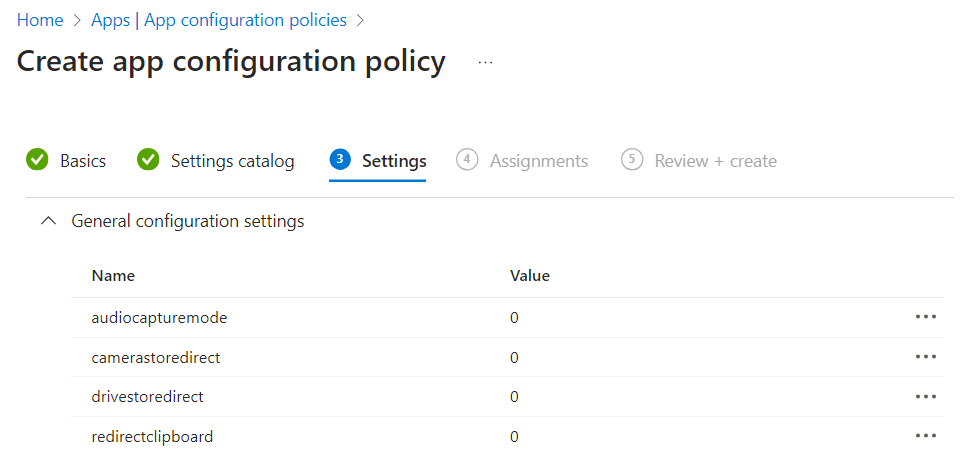Viewport: 967px width, 452px height.
Task: Open more options for camerastoredirect row
Action: (925, 357)
